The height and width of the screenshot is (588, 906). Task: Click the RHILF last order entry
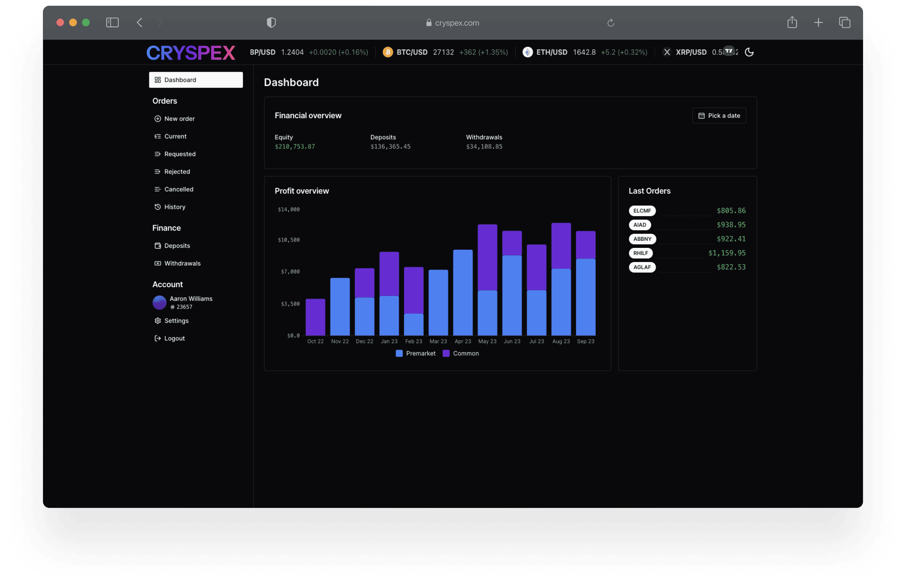coord(687,253)
